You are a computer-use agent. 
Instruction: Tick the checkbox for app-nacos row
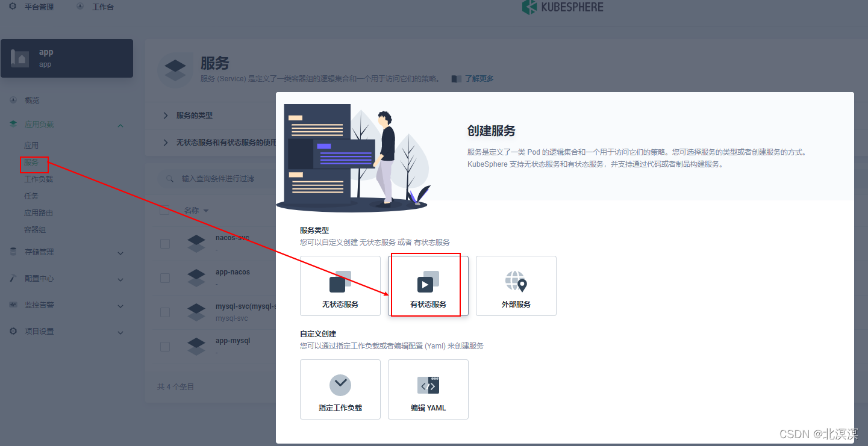pyautogui.click(x=164, y=278)
